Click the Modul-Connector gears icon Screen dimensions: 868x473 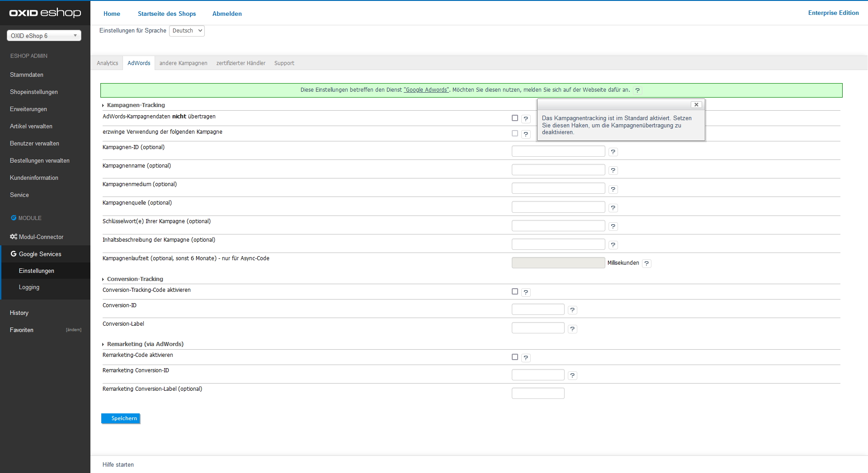[x=14, y=237]
